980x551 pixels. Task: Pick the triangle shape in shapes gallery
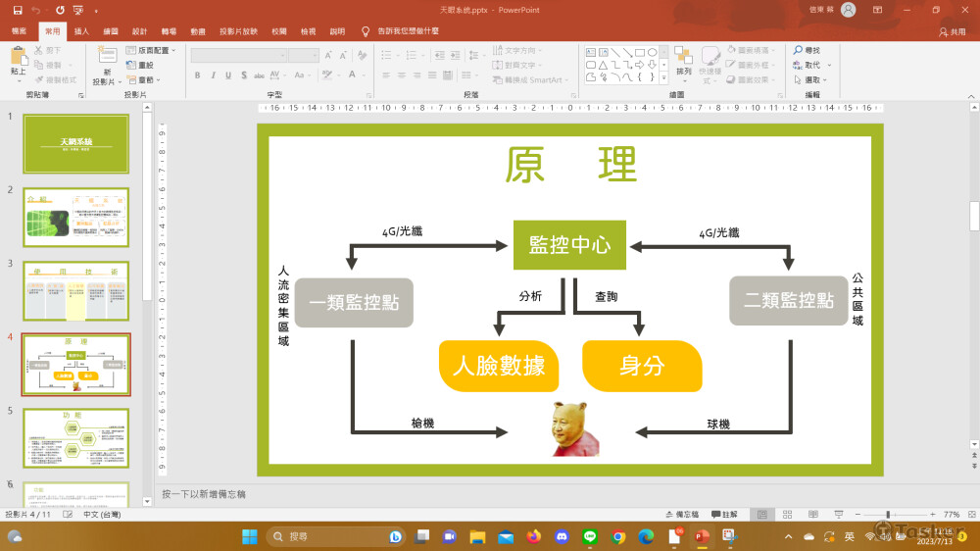(603, 65)
